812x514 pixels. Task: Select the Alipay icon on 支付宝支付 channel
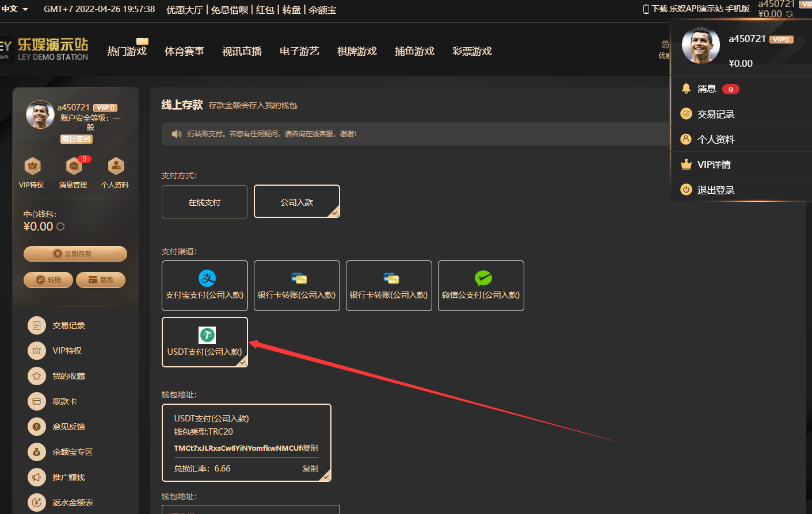pyautogui.click(x=206, y=278)
